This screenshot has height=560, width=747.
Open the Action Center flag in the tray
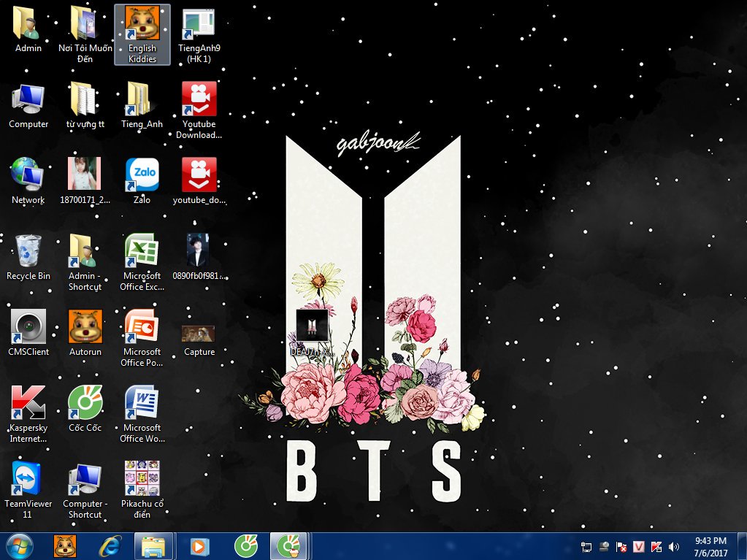621,547
